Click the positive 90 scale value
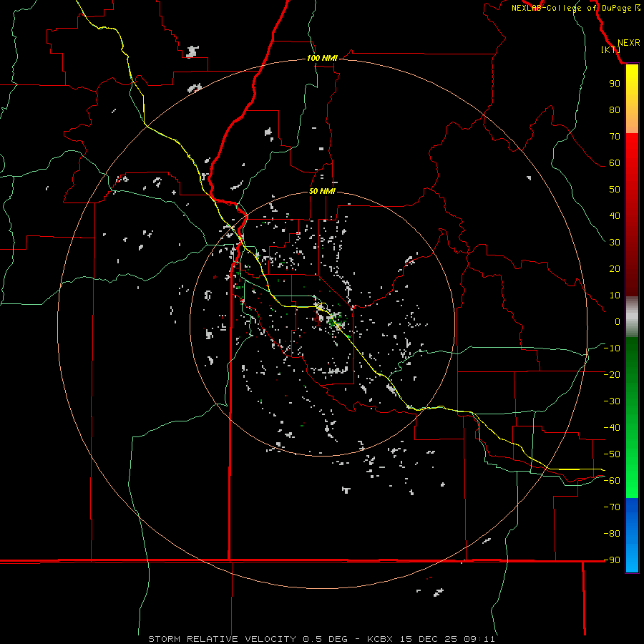The width and height of the screenshot is (644, 644). (x=615, y=84)
